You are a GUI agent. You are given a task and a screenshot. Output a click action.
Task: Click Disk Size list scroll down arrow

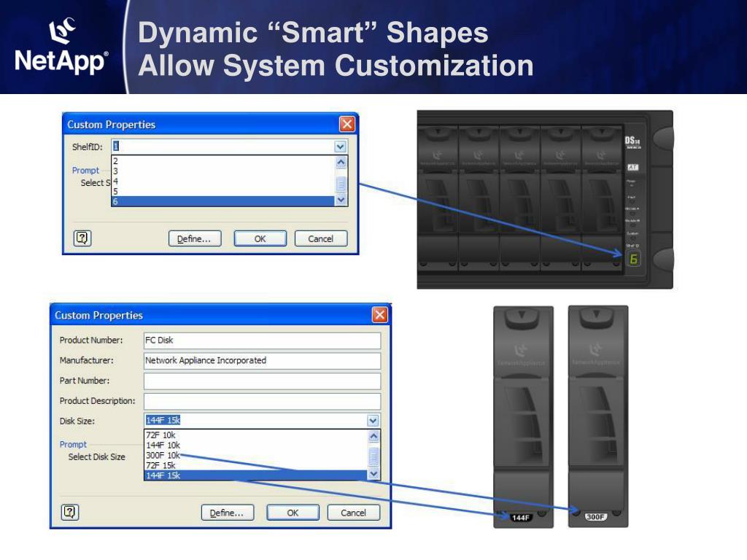coord(373,474)
